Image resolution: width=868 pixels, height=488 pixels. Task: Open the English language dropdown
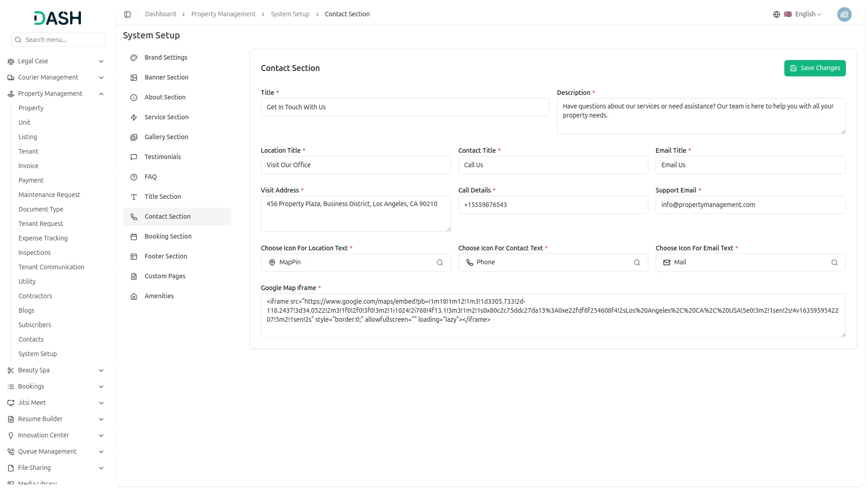pos(808,14)
